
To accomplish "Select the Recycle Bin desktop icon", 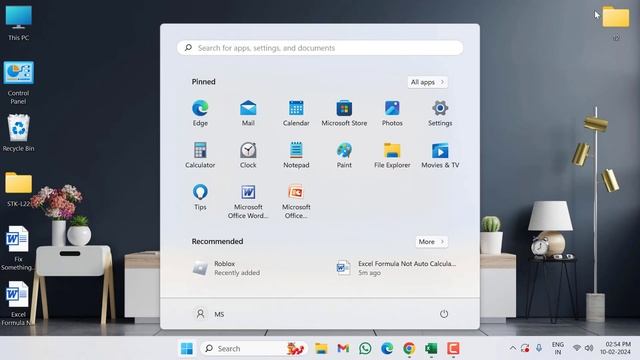I will (x=18, y=133).
